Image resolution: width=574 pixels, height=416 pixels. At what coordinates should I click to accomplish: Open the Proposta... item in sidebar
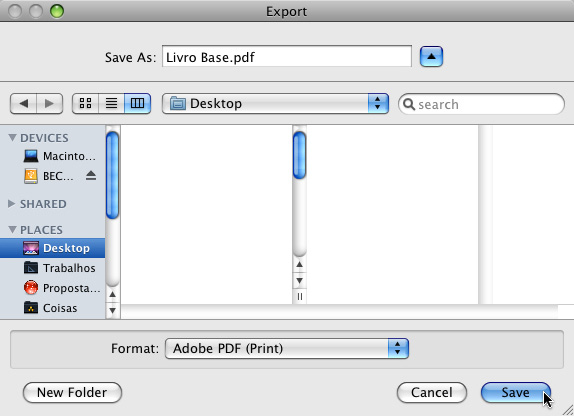click(x=62, y=288)
